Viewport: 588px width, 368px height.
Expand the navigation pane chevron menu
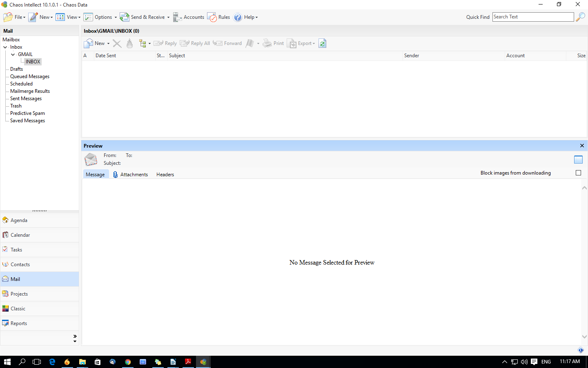click(x=75, y=338)
